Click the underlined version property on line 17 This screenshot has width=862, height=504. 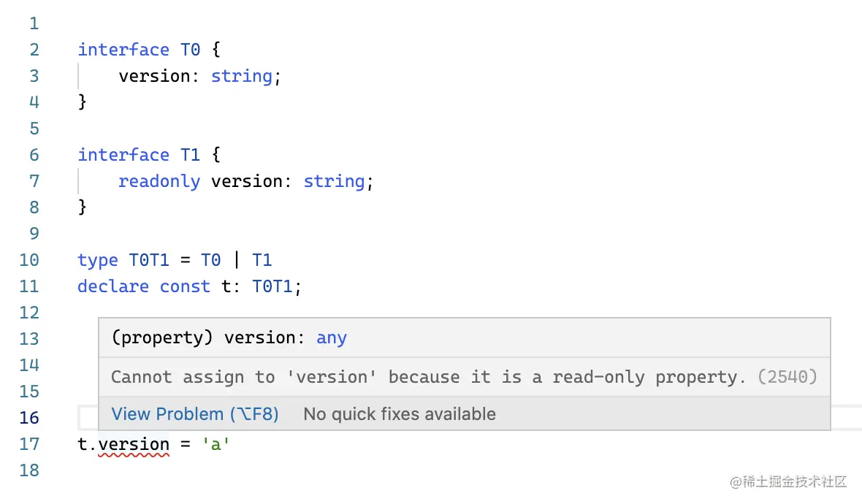point(134,444)
